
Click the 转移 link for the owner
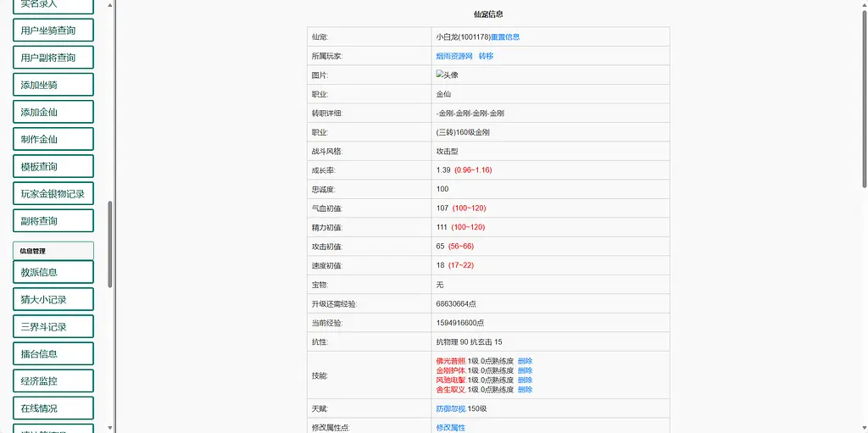pos(486,56)
